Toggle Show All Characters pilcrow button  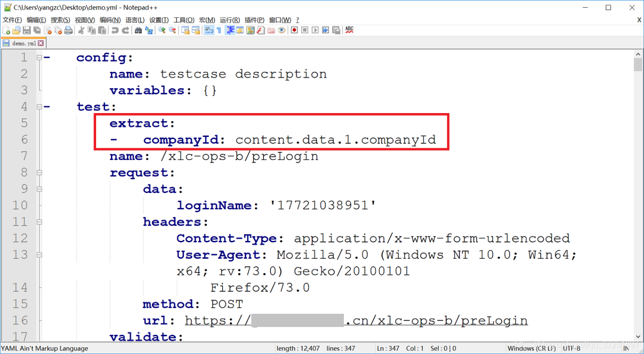pos(219,31)
